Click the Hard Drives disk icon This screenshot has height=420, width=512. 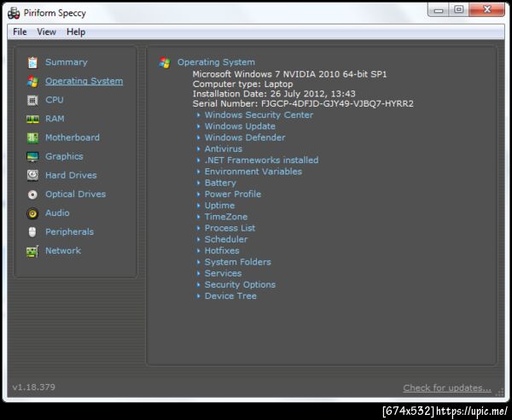point(32,175)
